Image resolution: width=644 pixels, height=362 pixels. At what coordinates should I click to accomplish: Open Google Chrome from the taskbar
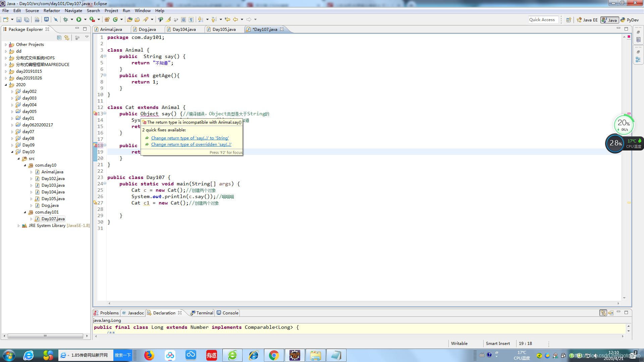(274, 355)
